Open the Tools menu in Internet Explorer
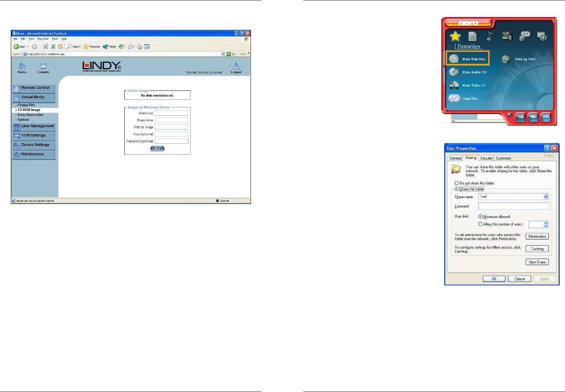 click(x=55, y=39)
